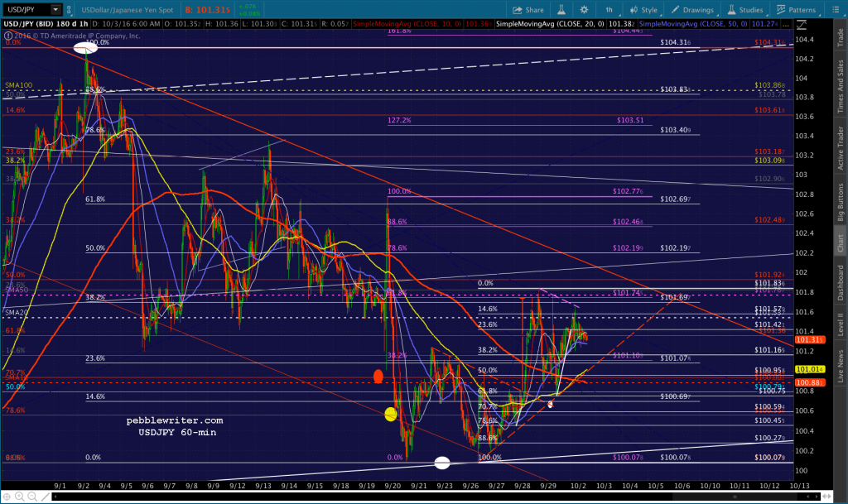The image size is (848, 504).
Task: Click the drawing pencil icon at bottom left
Action: (46, 497)
